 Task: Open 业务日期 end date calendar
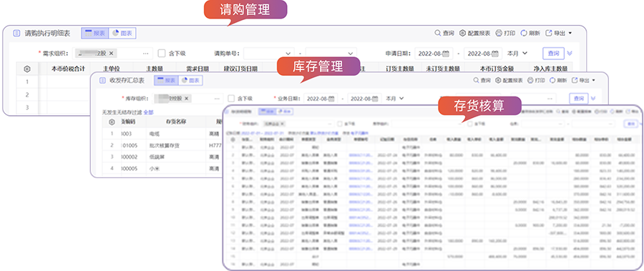coord(374,99)
